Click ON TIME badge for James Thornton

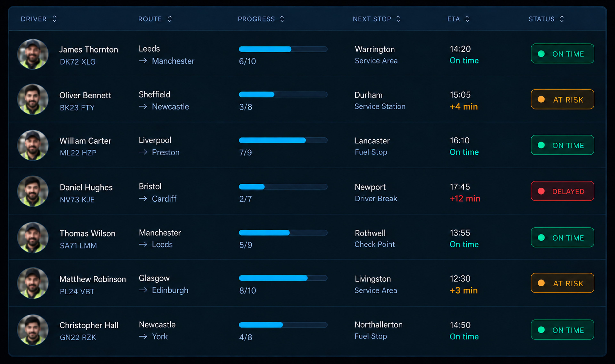point(562,53)
